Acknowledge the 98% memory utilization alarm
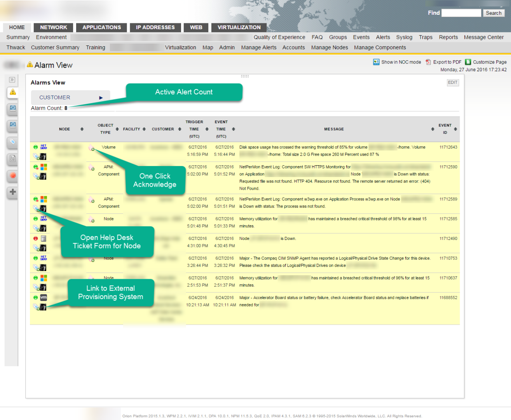511x420 pixels. (x=91, y=219)
